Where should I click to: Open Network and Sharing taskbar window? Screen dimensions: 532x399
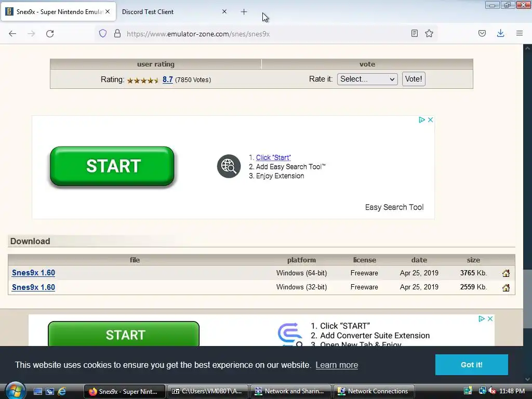click(291, 391)
